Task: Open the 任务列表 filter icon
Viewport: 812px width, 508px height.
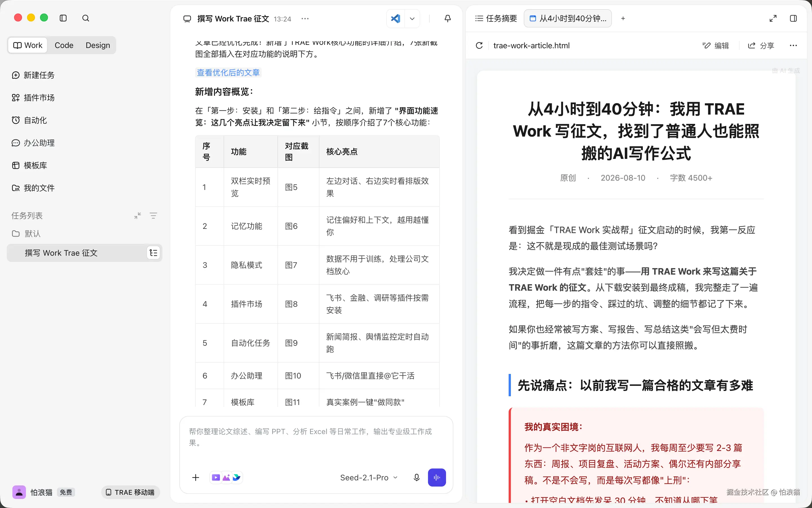Action: click(x=153, y=216)
